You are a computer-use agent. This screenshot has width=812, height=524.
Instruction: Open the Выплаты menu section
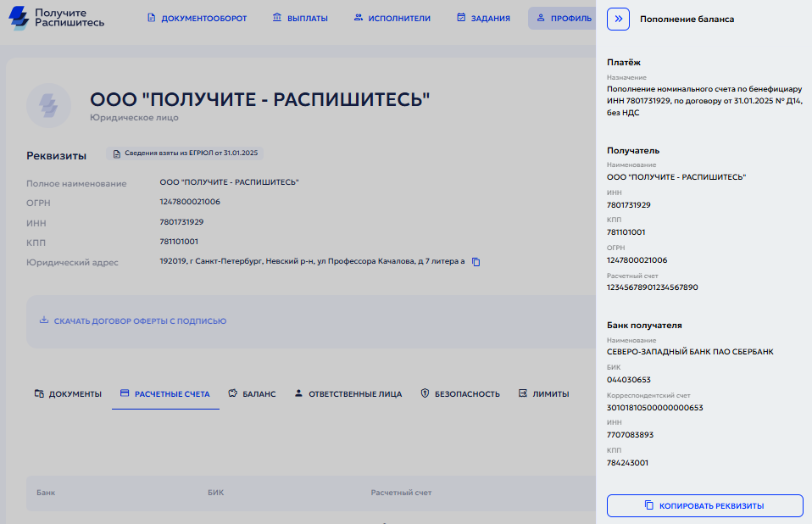click(300, 18)
